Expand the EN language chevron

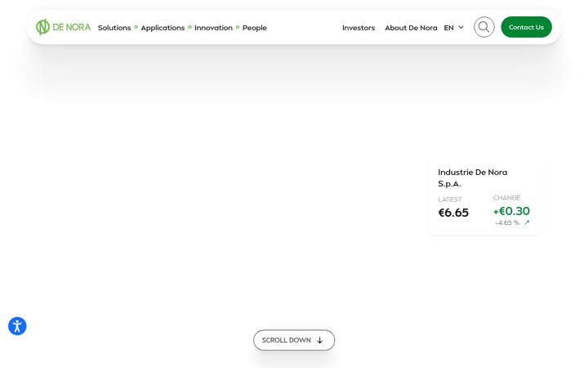pos(461,27)
